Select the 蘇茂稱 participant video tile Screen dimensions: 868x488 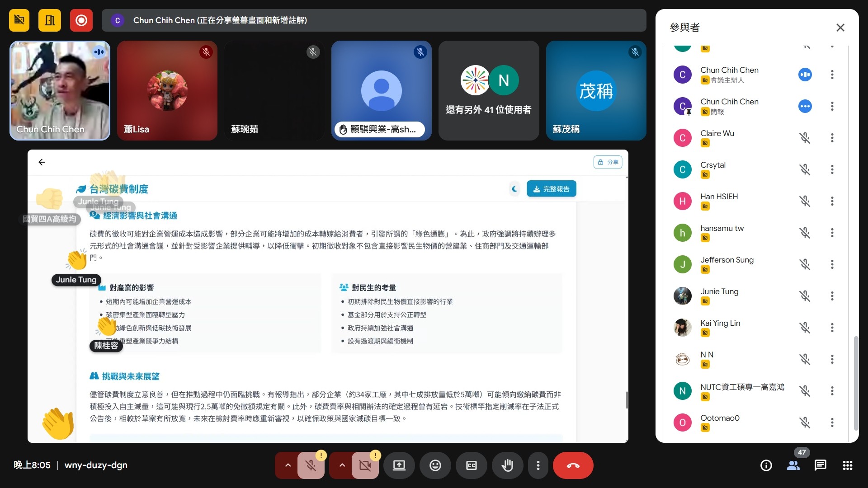[596, 90]
